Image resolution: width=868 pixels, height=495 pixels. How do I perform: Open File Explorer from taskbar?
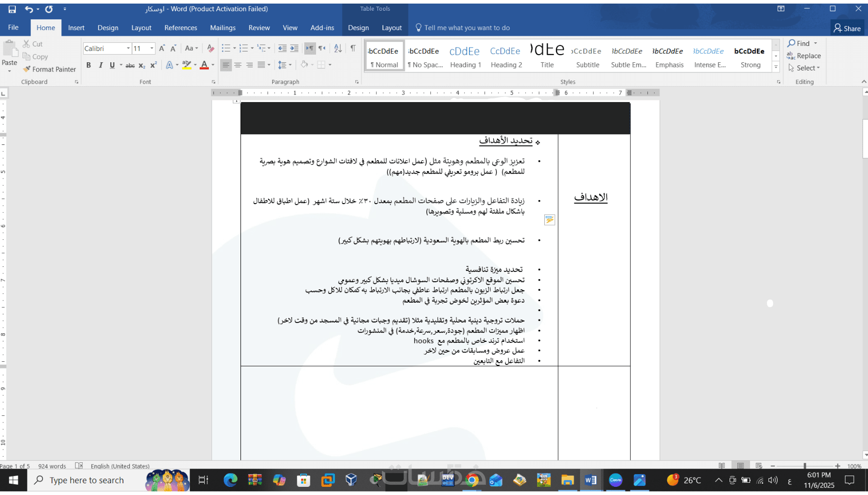click(x=567, y=480)
